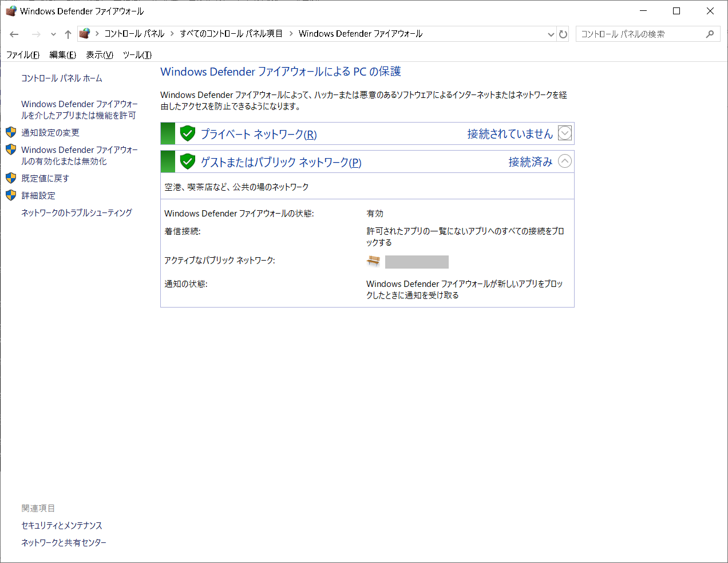
Task: Click アクティブなパブリック ネットワーク: label
Action: click(x=220, y=261)
